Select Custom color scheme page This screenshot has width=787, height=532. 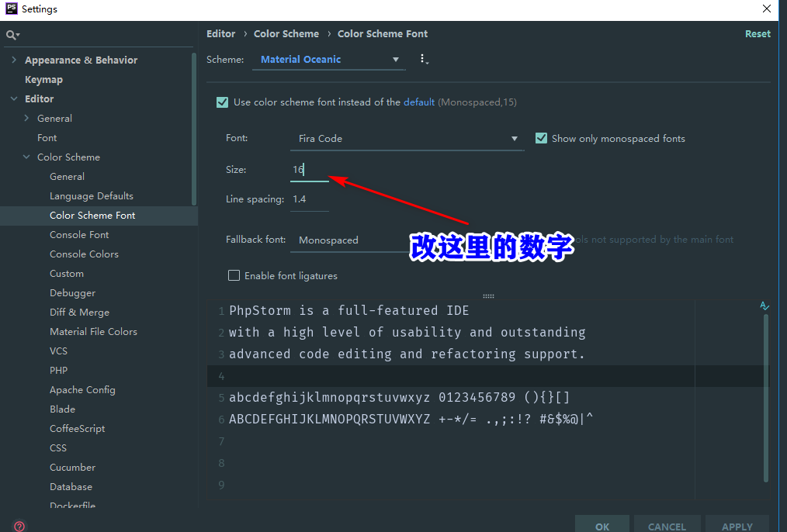tap(66, 274)
